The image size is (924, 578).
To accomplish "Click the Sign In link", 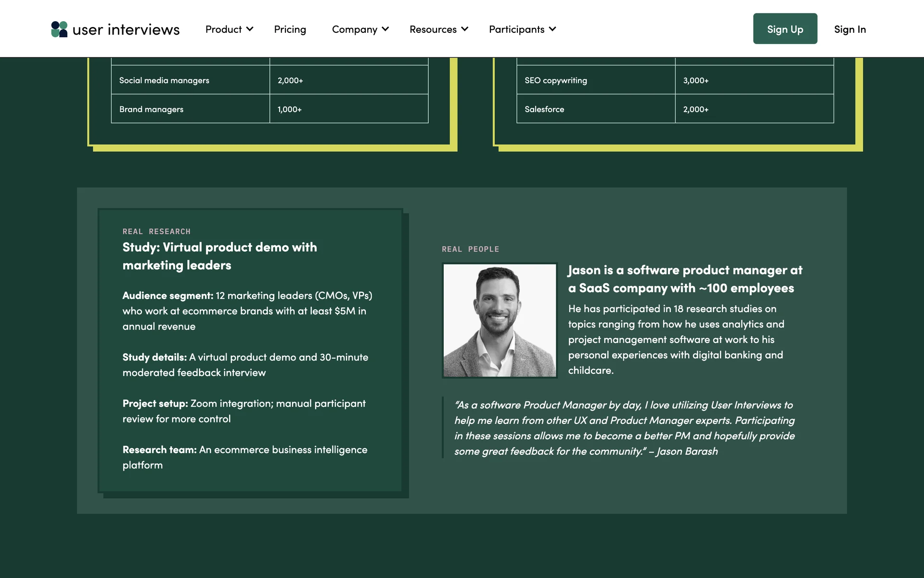I will pos(849,29).
